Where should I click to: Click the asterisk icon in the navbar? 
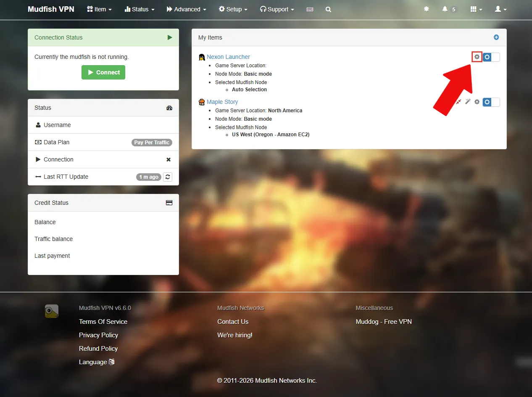pyautogui.click(x=427, y=9)
